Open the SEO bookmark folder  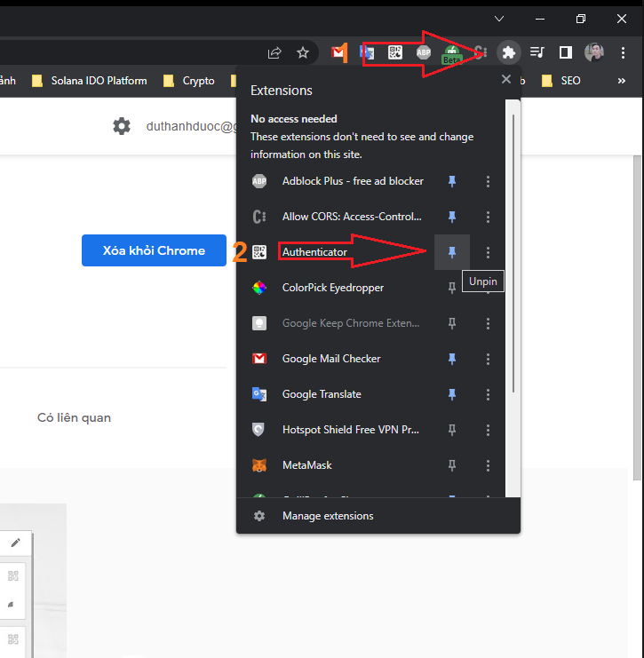click(x=561, y=81)
